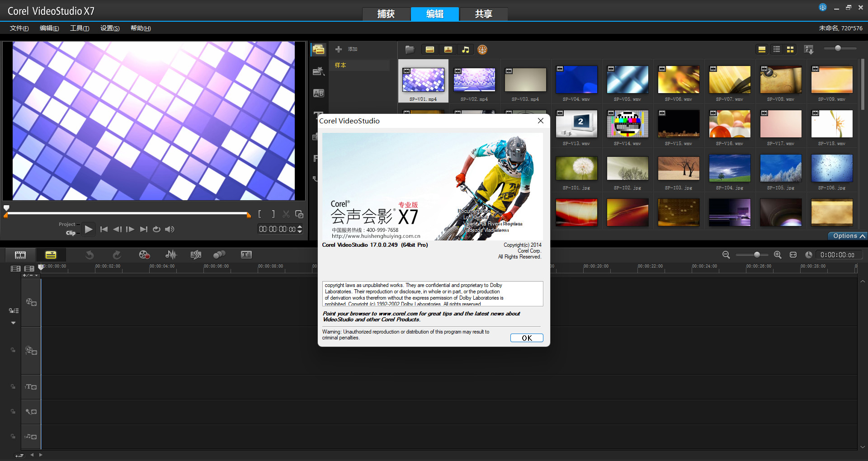
Task: Close the Corel VideoStudio About dialog
Action: [x=540, y=121]
